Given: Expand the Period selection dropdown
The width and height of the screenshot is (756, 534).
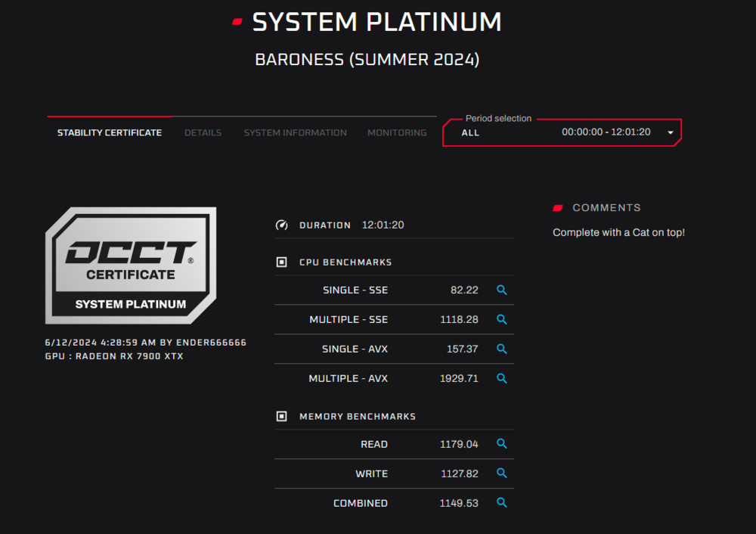Looking at the screenshot, I should 670,132.
